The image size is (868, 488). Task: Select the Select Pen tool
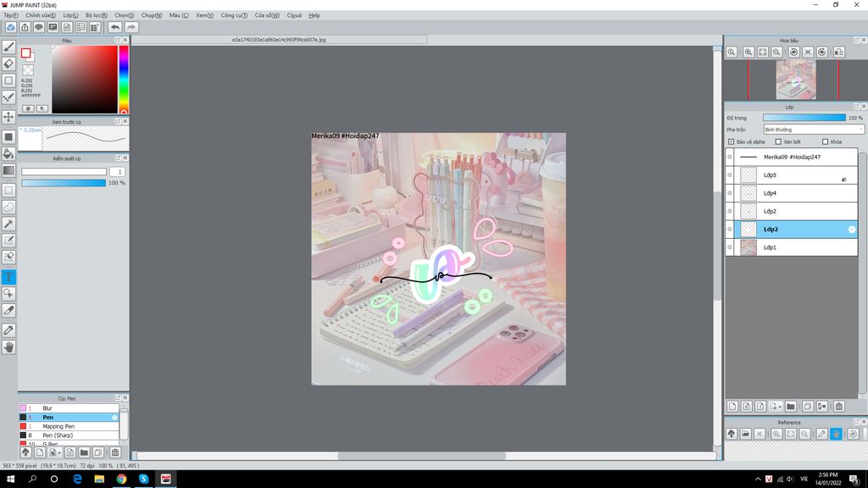[8, 240]
